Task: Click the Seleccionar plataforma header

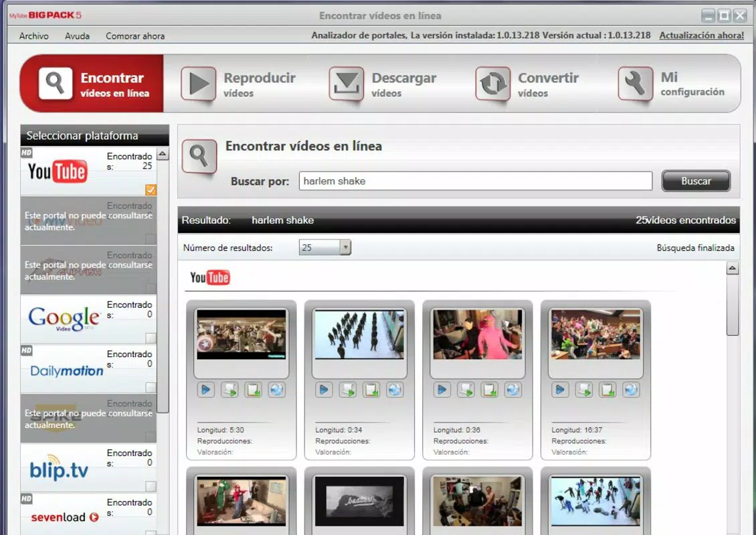Action: (x=94, y=136)
